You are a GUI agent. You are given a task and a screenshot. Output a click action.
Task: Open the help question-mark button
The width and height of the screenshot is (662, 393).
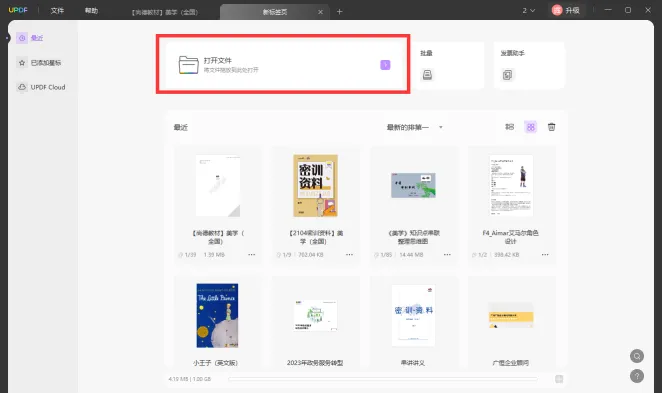click(637, 376)
